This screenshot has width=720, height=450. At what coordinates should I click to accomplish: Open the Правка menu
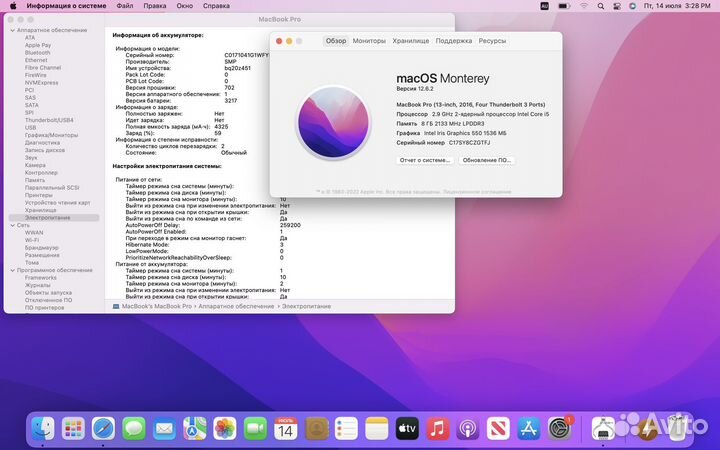click(x=155, y=6)
